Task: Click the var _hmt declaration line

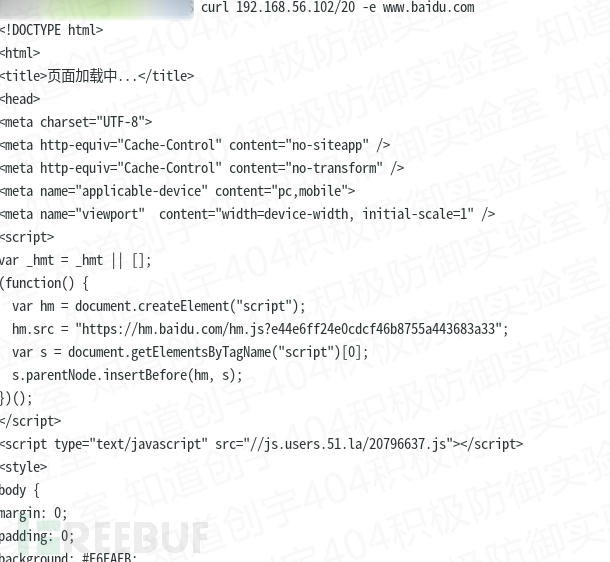Action: pyautogui.click(x=75, y=260)
